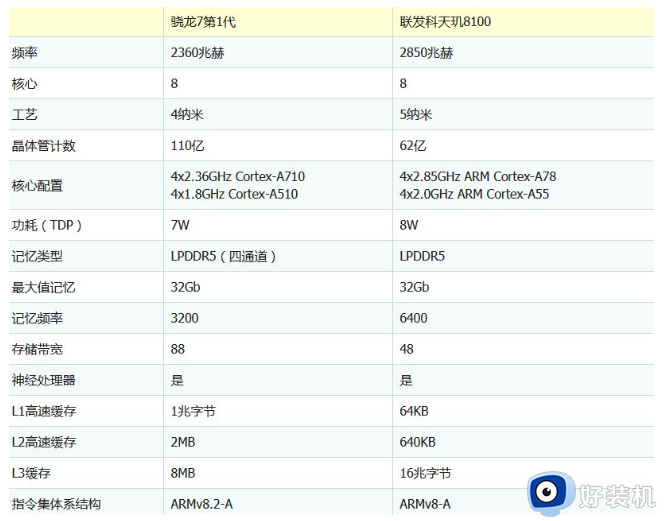The height and width of the screenshot is (521, 664).
Task: Select the 晶体管计数 row label
Action: tap(44, 146)
